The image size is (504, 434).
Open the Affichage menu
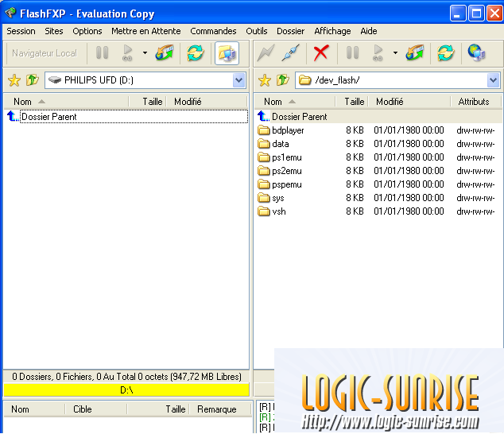(332, 31)
